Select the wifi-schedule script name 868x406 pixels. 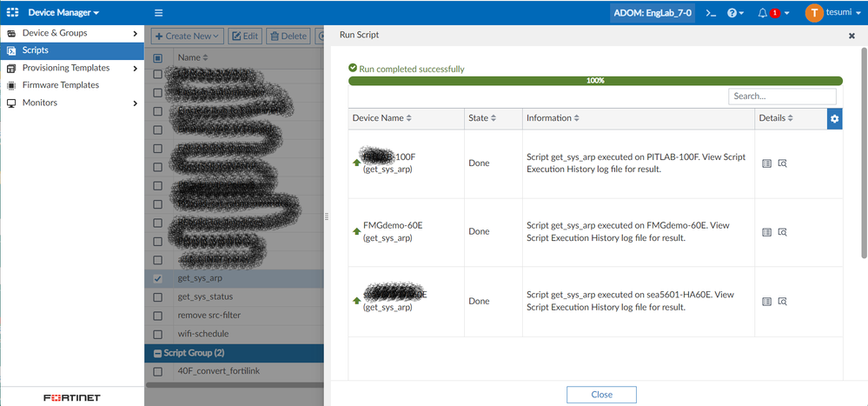[x=203, y=334]
